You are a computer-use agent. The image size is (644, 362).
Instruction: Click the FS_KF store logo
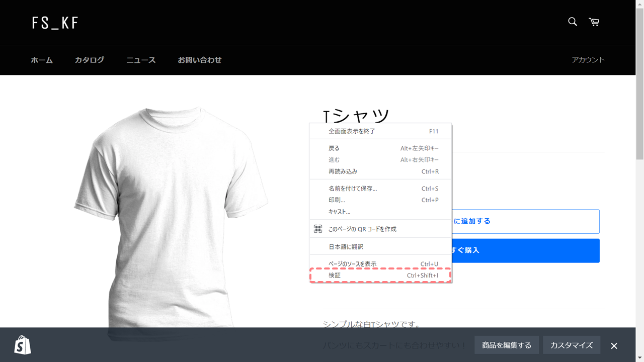click(55, 23)
